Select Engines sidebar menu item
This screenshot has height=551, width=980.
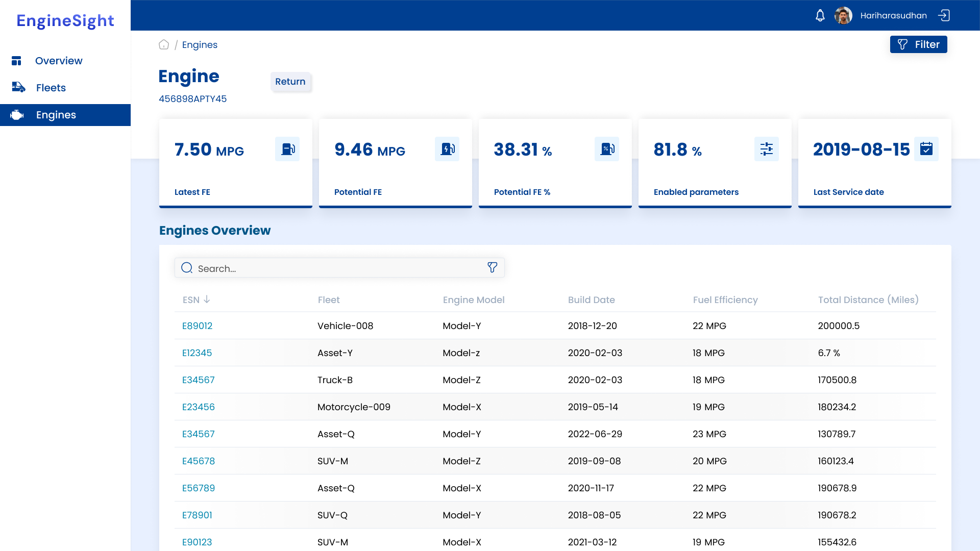click(x=56, y=115)
